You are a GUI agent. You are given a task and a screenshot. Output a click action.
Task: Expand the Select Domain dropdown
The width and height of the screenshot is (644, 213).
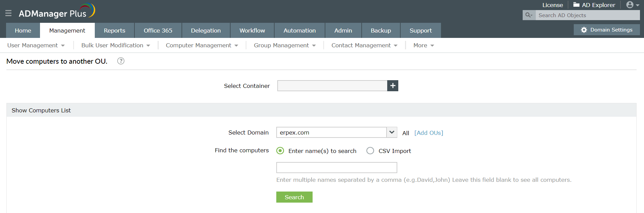[x=392, y=132]
